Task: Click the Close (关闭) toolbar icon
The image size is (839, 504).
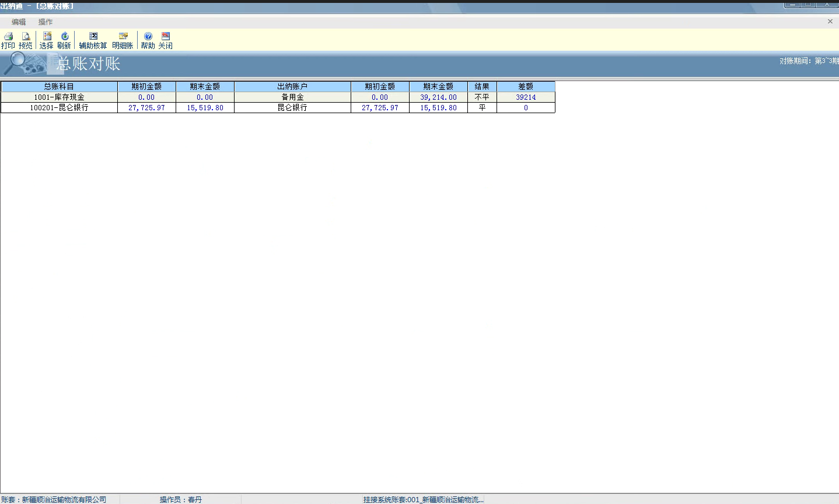Action: pyautogui.click(x=166, y=40)
